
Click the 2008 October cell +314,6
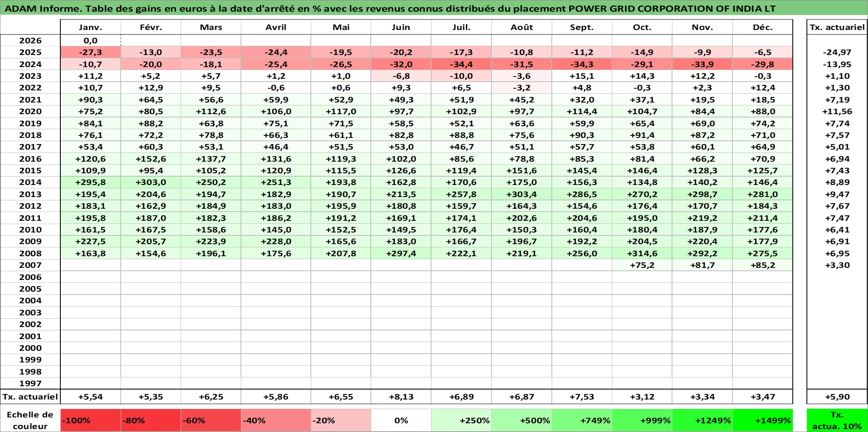642,253
